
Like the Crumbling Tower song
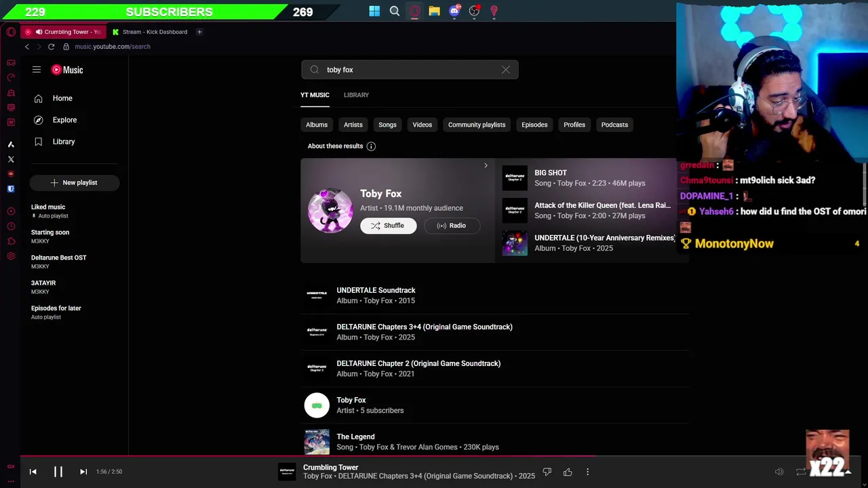pyautogui.click(x=568, y=472)
